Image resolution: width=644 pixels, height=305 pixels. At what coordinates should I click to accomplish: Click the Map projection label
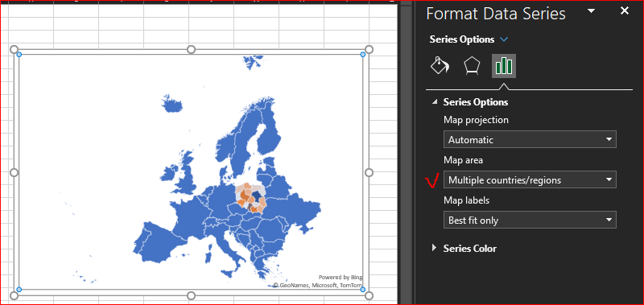pyautogui.click(x=476, y=120)
